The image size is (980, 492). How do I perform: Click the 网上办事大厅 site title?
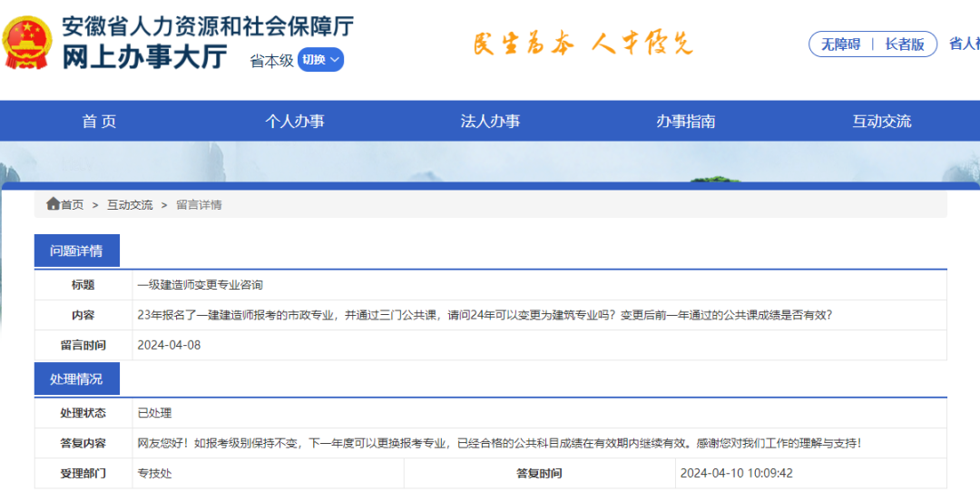pyautogui.click(x=144, y=57)
